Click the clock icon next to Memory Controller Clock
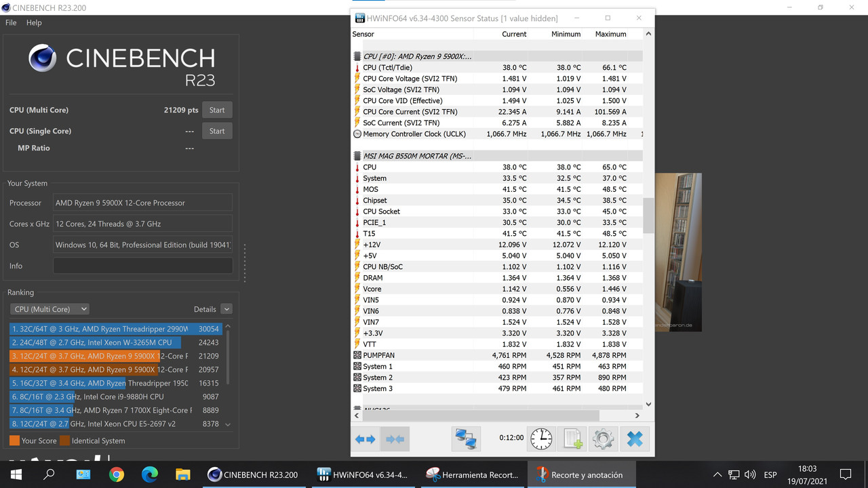The height and width of the screenshot is (488, 868). point(357,134)
